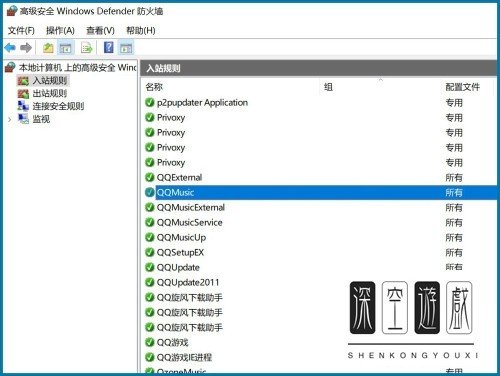Click the check icon of selected QQMusic rule
This screenshot has height=376, width=500.
click(150, 192)
